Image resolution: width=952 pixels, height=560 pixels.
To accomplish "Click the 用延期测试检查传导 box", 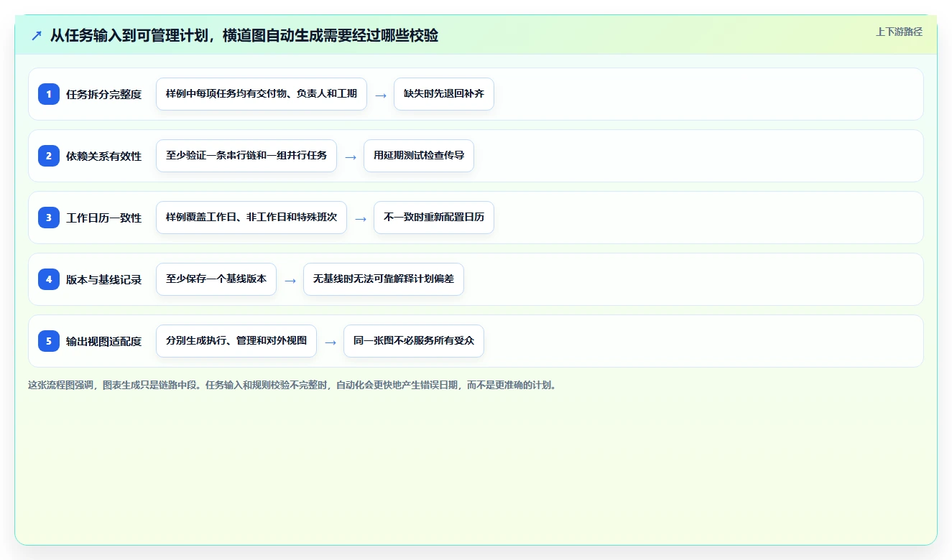I will click(419, 156).
